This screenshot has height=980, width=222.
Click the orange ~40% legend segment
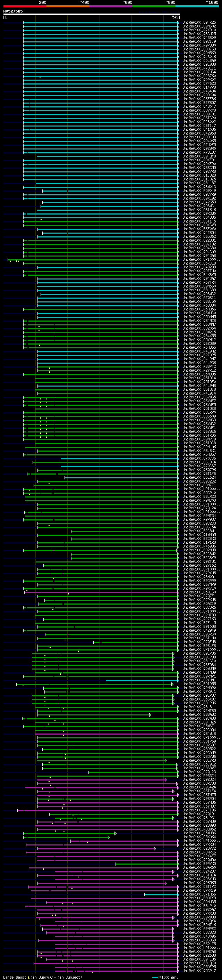point(68,6)
